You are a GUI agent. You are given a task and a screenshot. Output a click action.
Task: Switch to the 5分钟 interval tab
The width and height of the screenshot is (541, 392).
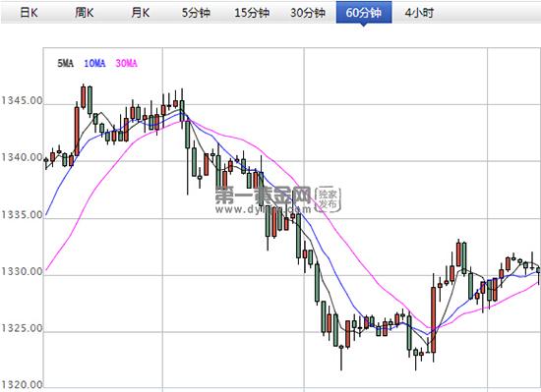tap(196, 13)
